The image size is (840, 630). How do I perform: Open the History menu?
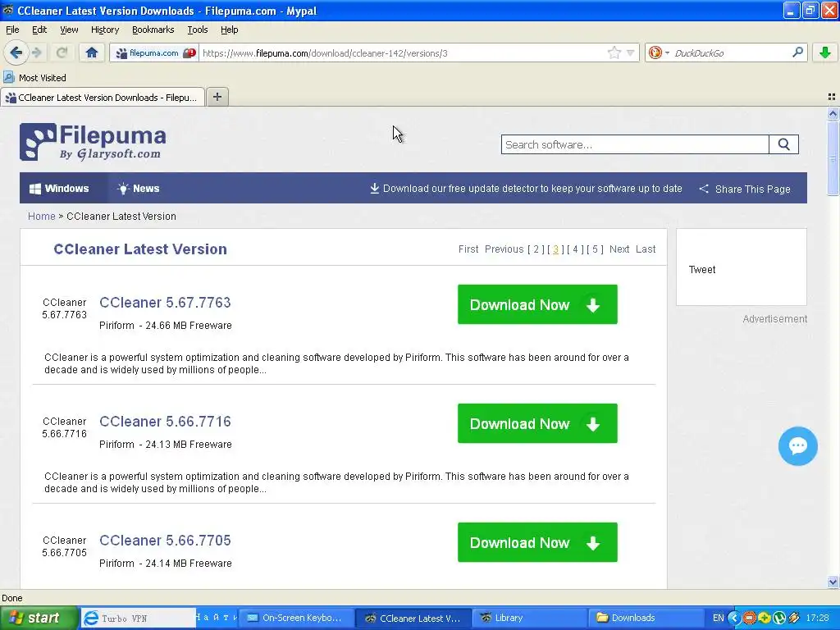click(104, 30)
